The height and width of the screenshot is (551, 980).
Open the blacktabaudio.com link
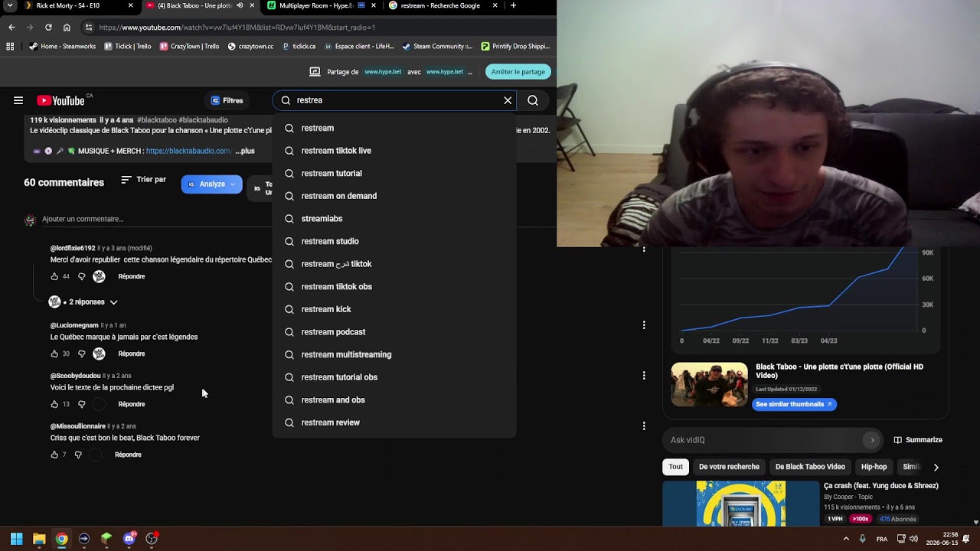tap(188, 151)
